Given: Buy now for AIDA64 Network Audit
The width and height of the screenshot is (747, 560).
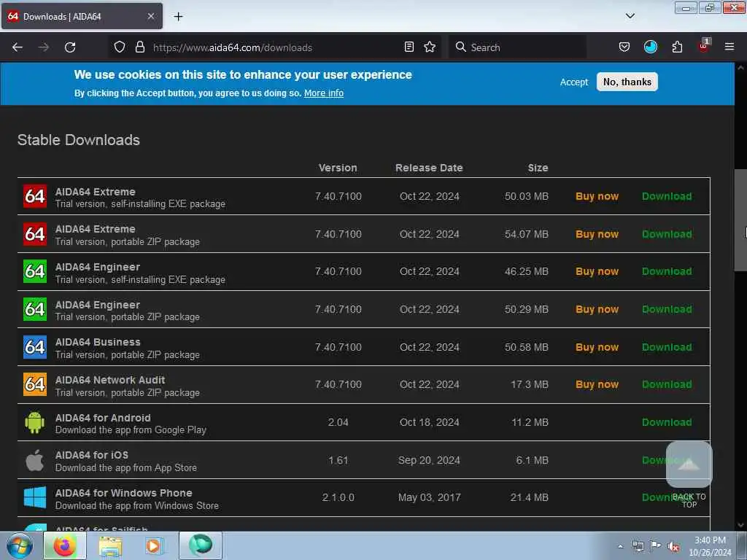Looking at the screenshot, I should coord(597,384).
